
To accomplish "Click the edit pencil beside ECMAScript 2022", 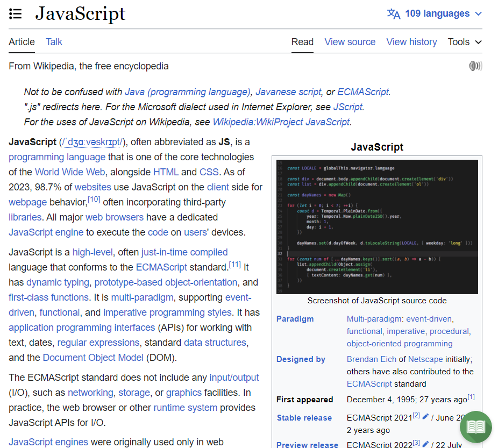I will 425,444.
